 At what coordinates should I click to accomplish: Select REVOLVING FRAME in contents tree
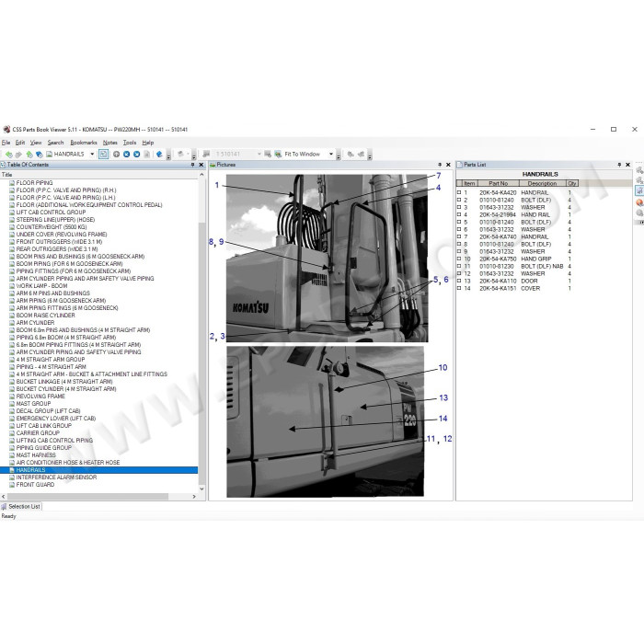pos(40,397)
